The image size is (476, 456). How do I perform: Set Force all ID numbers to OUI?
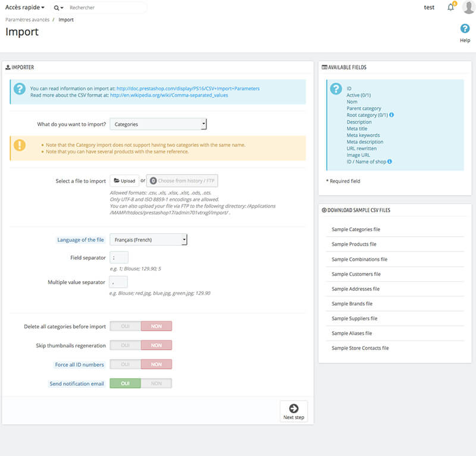[126, 364]
